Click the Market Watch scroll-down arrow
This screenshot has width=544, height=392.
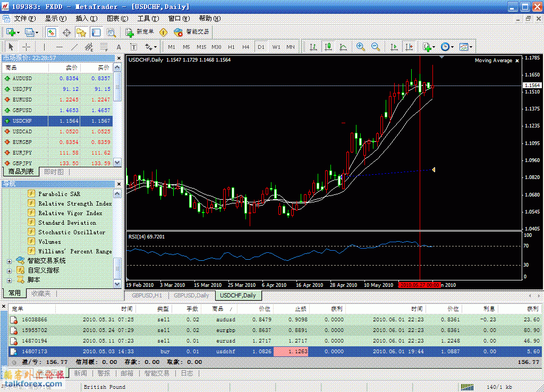point(117,162)
